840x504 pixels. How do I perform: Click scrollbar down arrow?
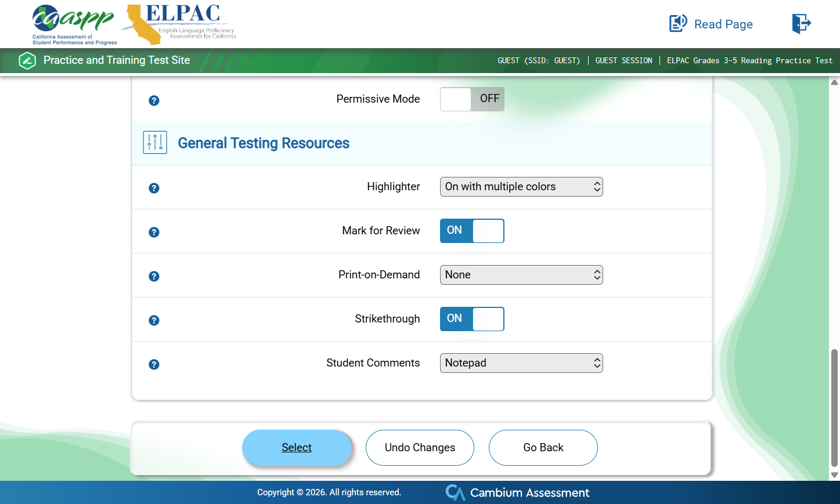point(834,475)
